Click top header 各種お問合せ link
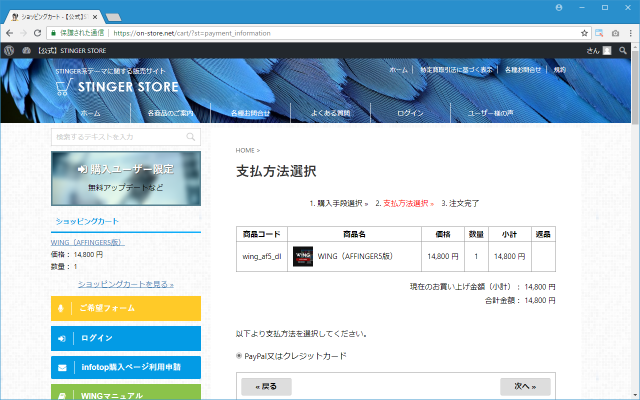Viewport: 640px width, 400px height. pos(523,70)
